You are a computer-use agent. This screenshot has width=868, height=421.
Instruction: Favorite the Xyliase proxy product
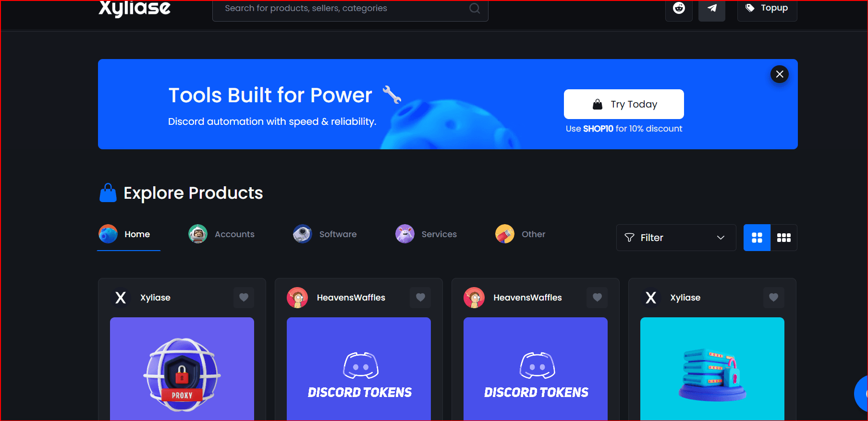click(244, 298)
